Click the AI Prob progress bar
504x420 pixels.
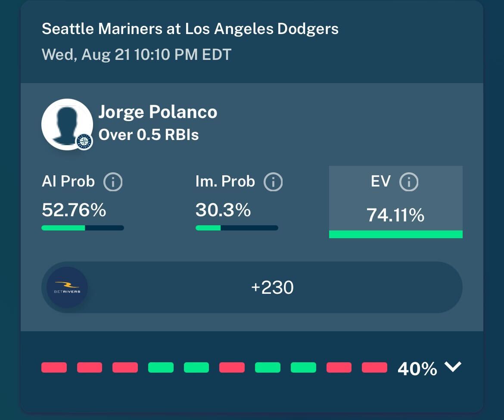pyautogui.click(x=83, y=228)
